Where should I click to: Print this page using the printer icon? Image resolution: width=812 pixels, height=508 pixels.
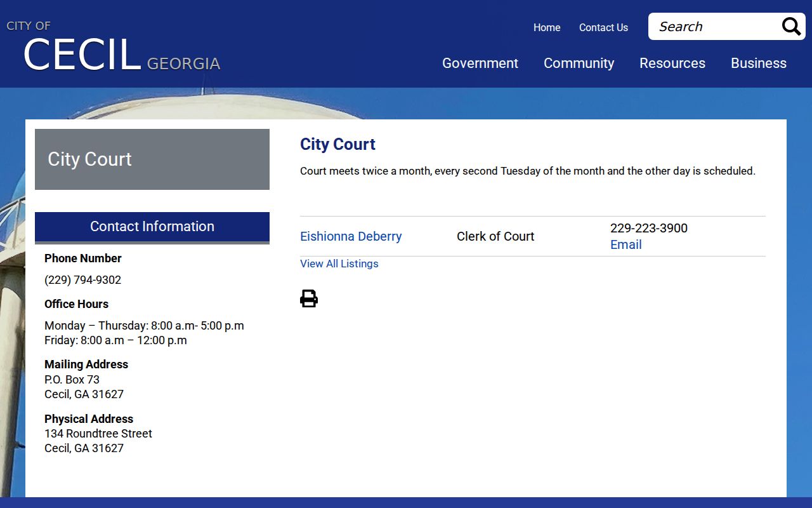click(x=309, y=298)
